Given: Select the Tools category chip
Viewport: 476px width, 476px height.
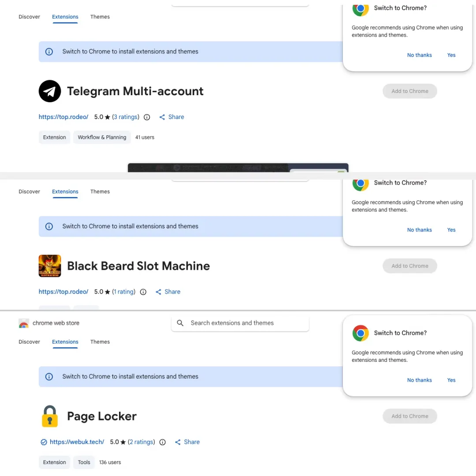Looking at the screenshot, I should (x=84, y=462).
